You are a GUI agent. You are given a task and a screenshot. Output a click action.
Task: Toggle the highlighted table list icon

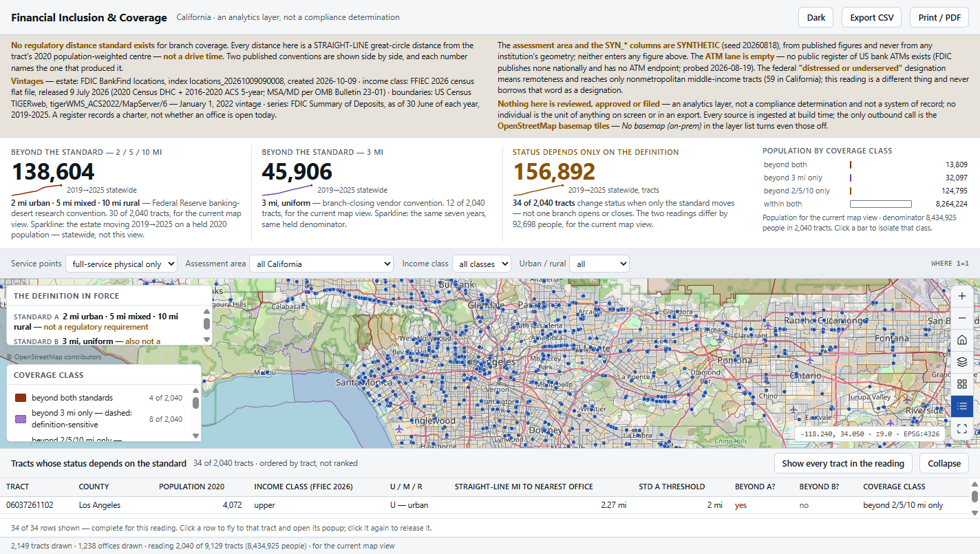tap(962, 406)
